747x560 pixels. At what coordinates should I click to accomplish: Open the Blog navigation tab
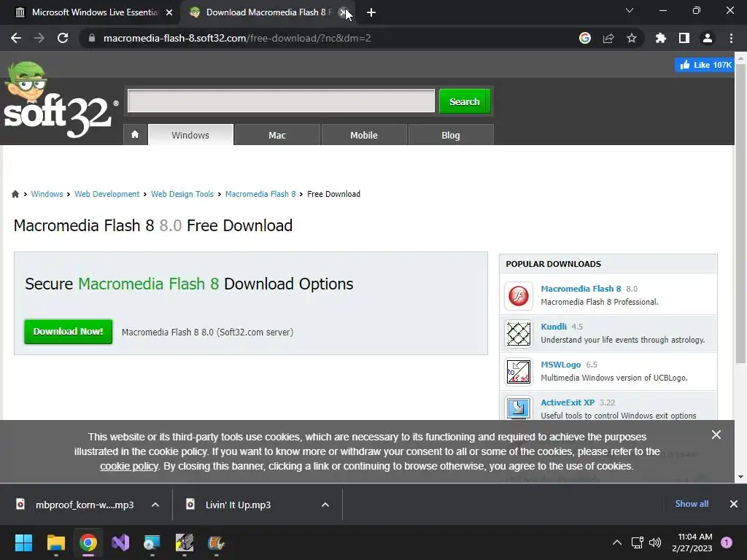(451, 135)
